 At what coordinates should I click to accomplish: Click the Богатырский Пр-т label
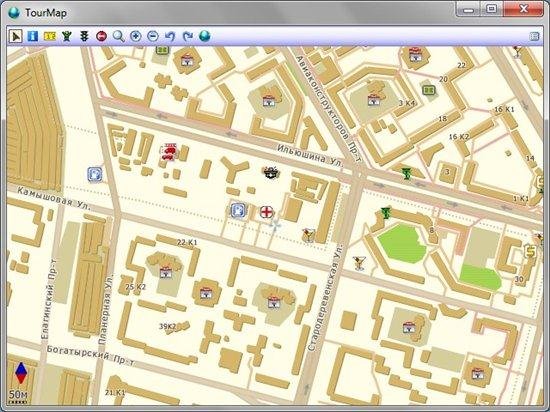pyautogui.click(x=91, y=355)
